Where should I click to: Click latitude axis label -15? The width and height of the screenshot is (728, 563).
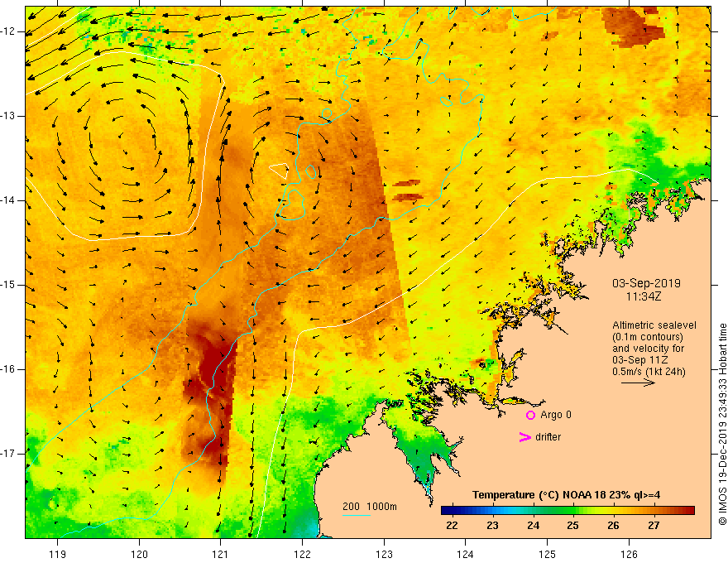8,285
